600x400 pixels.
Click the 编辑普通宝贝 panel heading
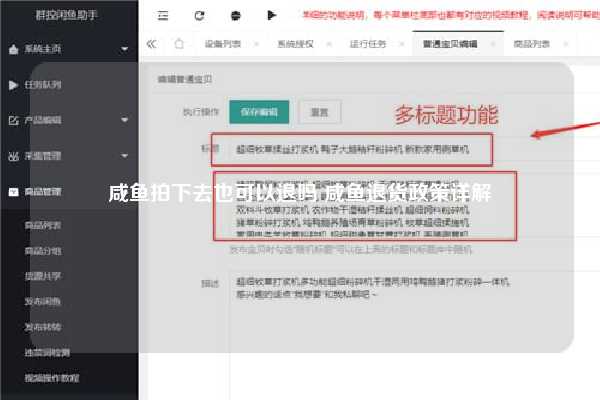tap(185, 79)
